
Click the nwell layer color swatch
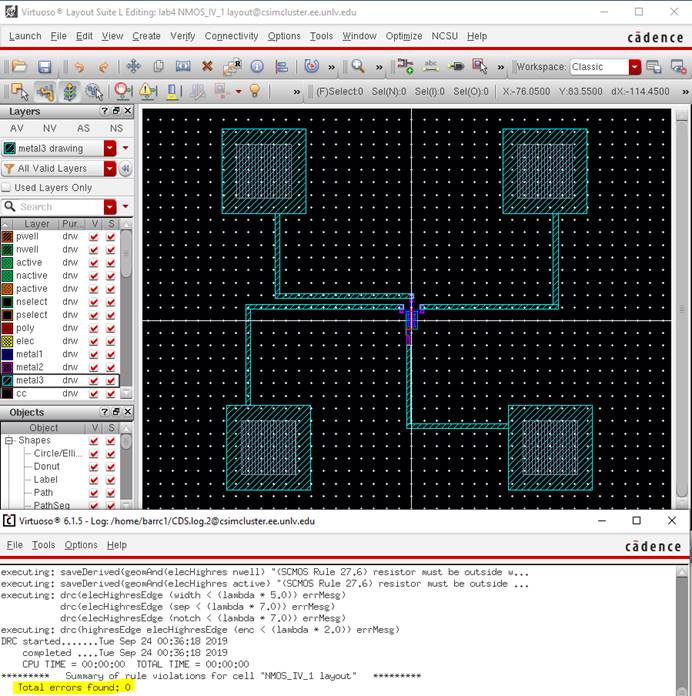click(x=8, y=250)
